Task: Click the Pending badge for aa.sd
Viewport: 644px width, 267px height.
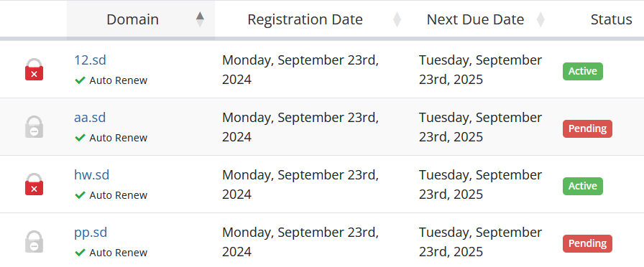Action: click(587, 128)
